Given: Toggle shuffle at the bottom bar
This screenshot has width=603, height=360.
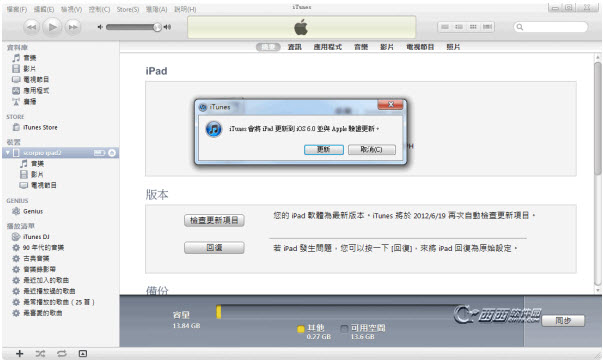Looking at the screenshot, I should 40,353.
